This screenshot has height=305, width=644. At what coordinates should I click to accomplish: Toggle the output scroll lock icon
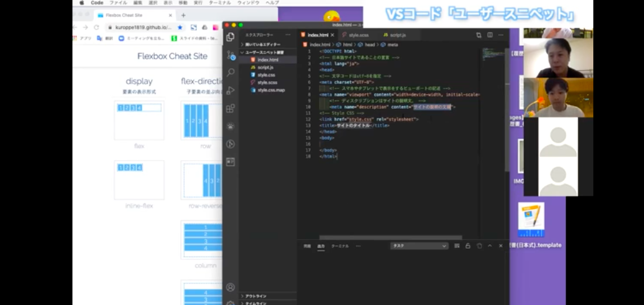tap(468, 246)
